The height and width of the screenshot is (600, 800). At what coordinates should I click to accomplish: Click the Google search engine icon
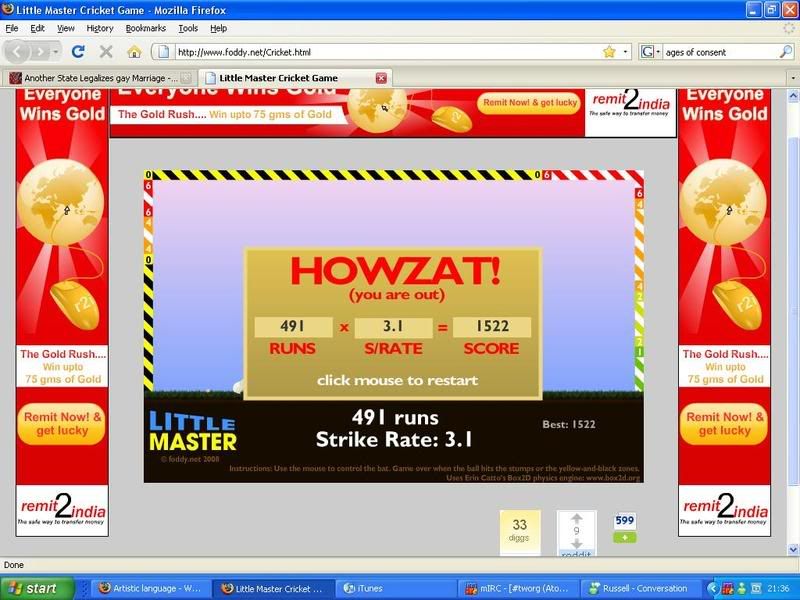[647, 52]
